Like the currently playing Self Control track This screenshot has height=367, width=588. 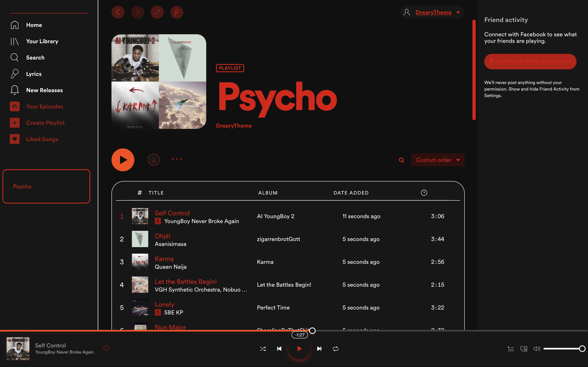[x=106, y=349]
